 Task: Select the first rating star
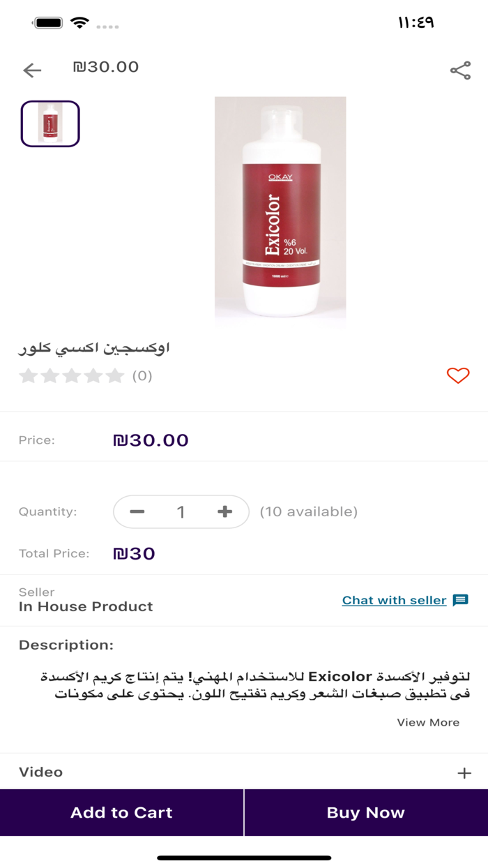(x=29, y=375)
